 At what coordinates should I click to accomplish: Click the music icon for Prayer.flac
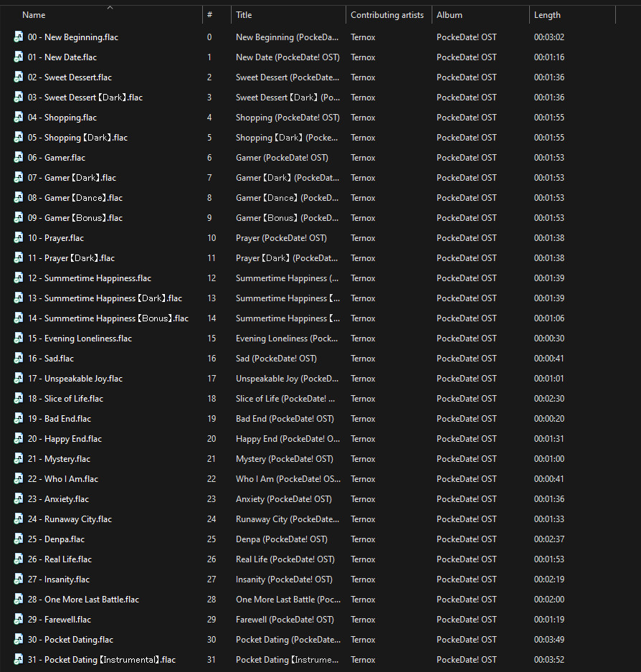(x=19, y=238)
